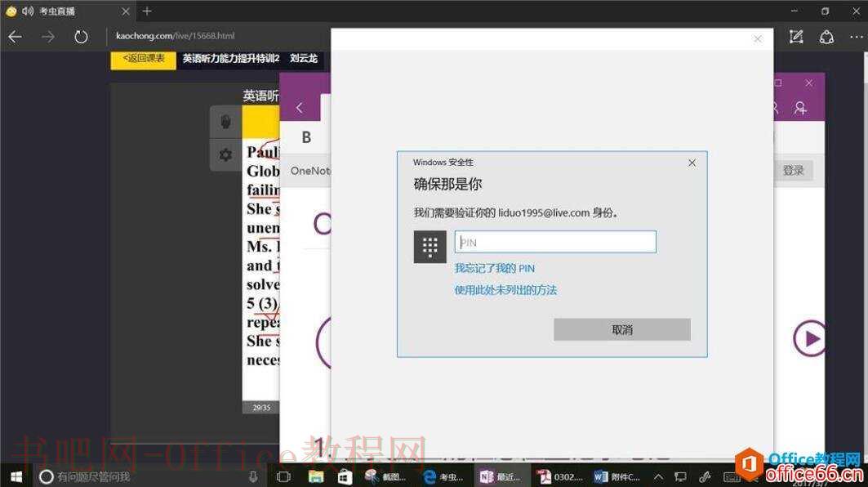Click the Cortana microphone icon

click(x=253, y=476)
